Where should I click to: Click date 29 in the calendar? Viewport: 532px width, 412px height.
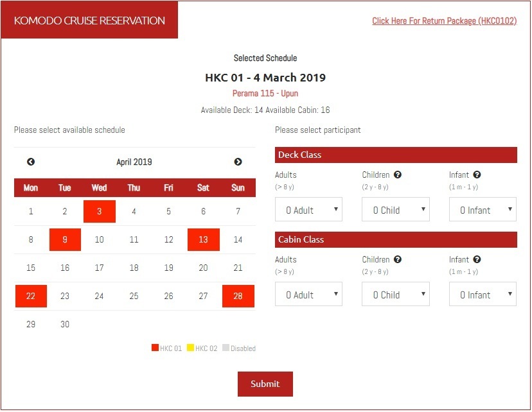(31, 324)
